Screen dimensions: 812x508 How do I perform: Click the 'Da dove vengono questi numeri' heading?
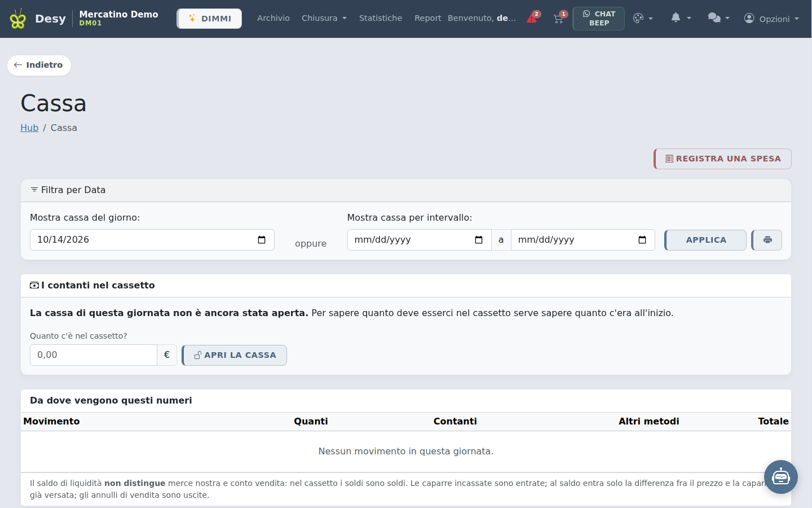point(111,401)
